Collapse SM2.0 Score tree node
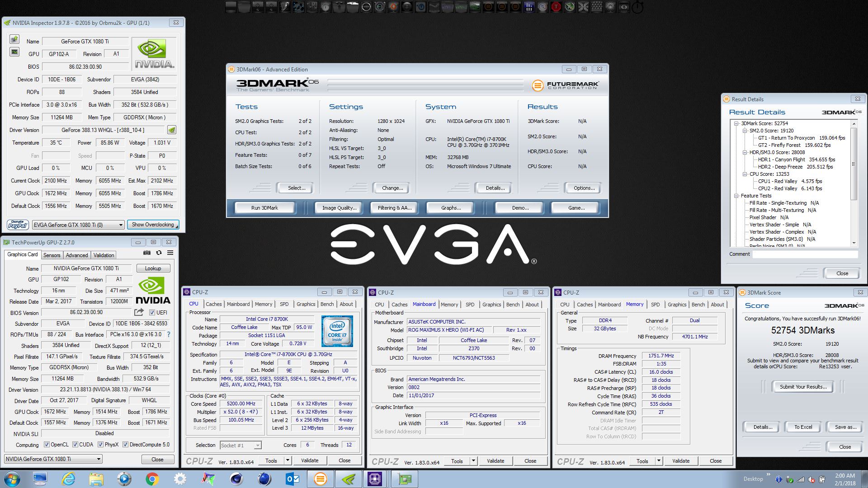The width and height of the screenshot is (868, 488). tap(745, 131)
